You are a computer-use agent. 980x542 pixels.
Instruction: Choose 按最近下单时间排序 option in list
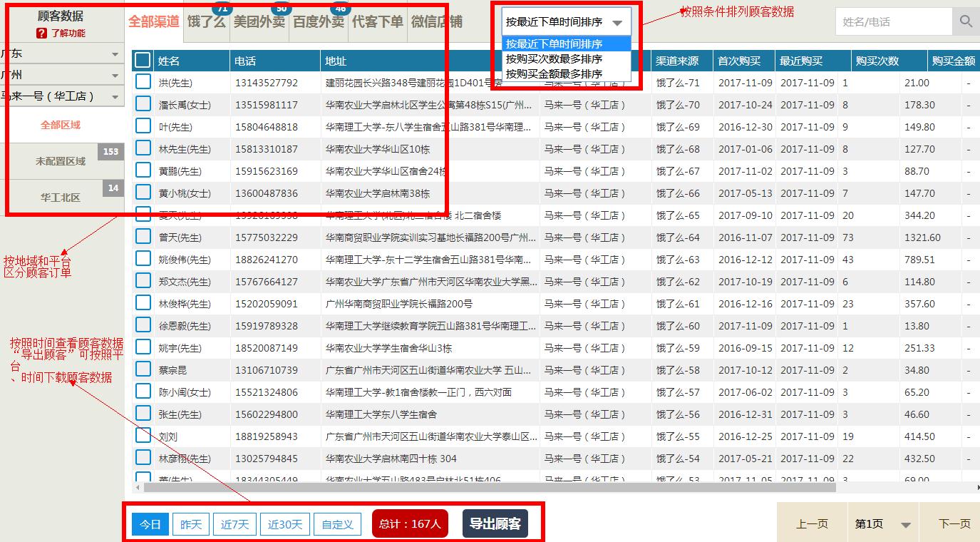pyautogui.click(x=567, y=44)
